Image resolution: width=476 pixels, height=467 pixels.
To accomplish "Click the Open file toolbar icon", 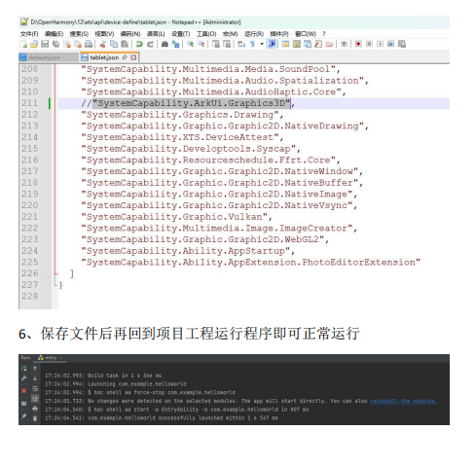I will 34,44.
